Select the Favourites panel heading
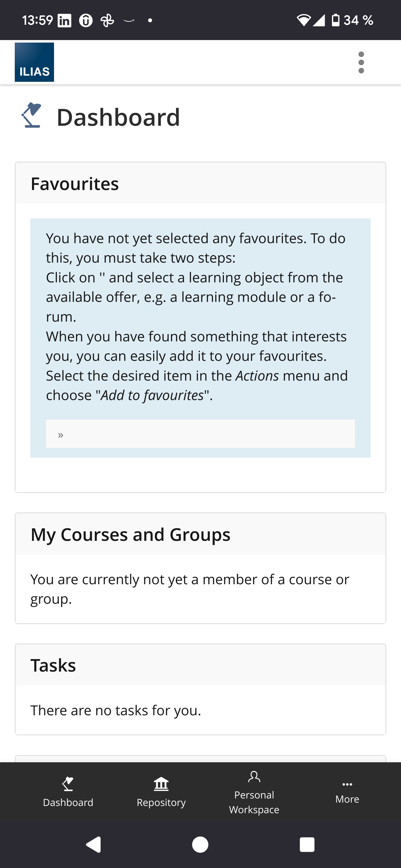Screen dimensions: 401x868 pos(75,184)
